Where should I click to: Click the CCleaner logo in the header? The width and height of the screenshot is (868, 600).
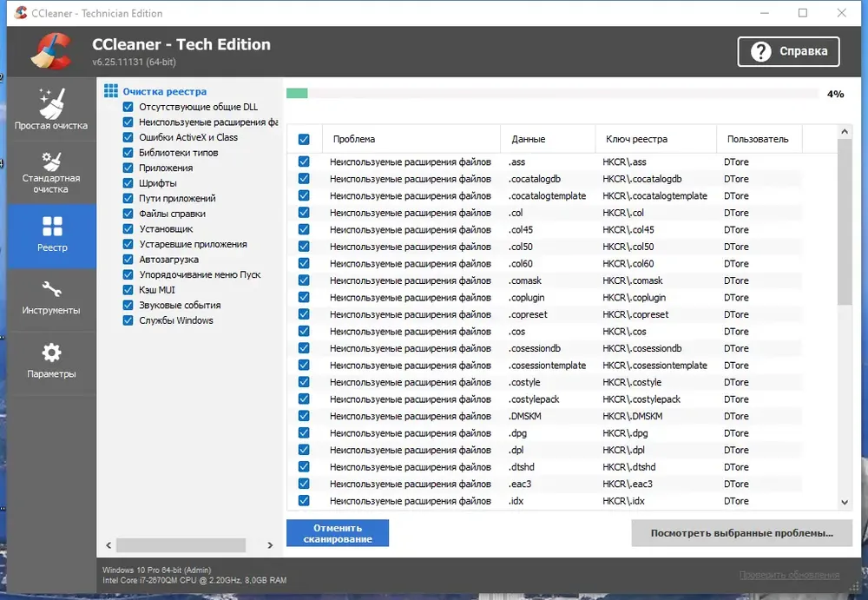click(x=51, y=51)
